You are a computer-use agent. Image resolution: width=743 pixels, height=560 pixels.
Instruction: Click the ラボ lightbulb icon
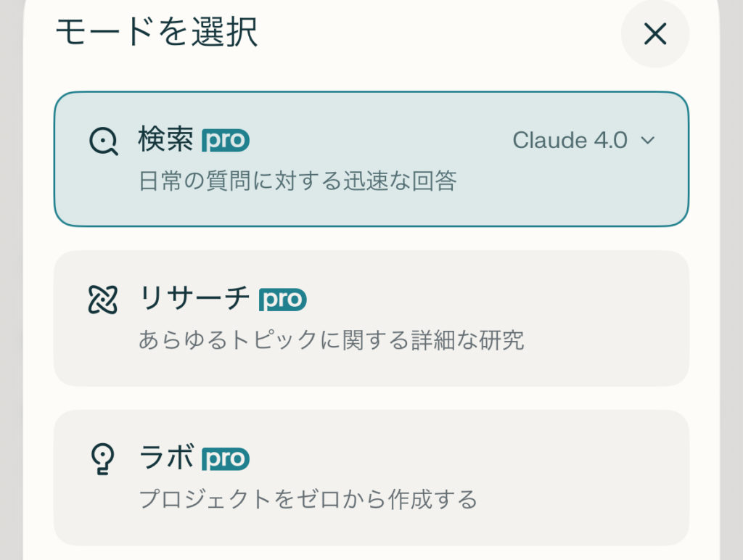point(103,458)
